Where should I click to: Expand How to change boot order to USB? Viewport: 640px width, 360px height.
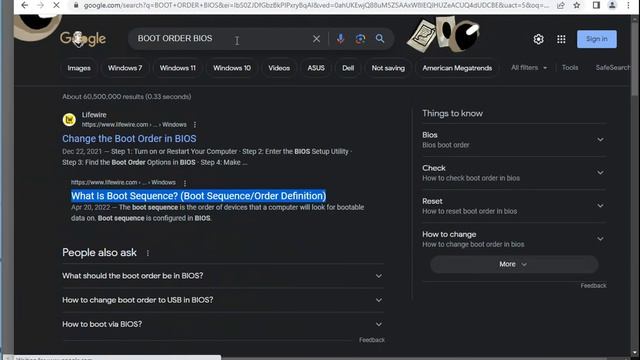pyautogui.click(x=222, y=300)
